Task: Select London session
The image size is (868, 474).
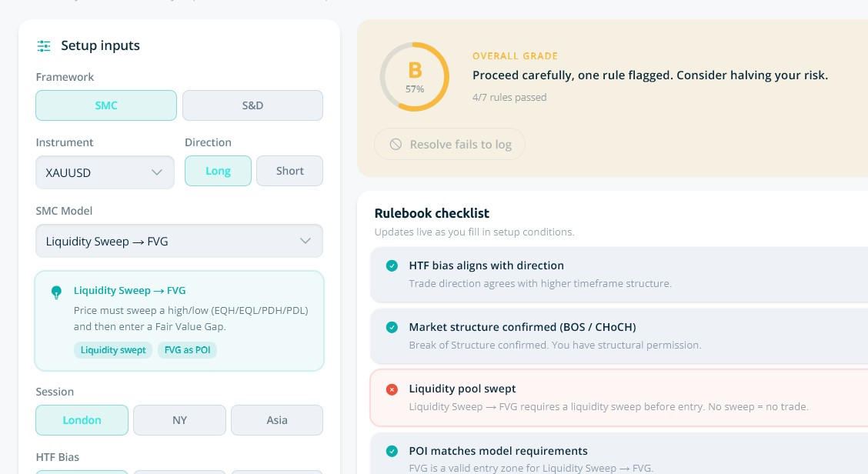Action: point(82,419)
